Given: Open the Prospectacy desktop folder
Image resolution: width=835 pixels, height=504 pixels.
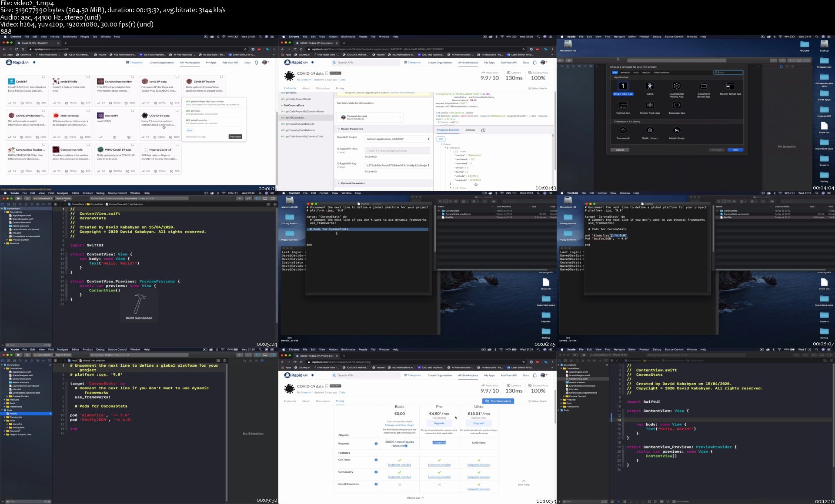Looking at the screenshot, I should coord(824,62).
